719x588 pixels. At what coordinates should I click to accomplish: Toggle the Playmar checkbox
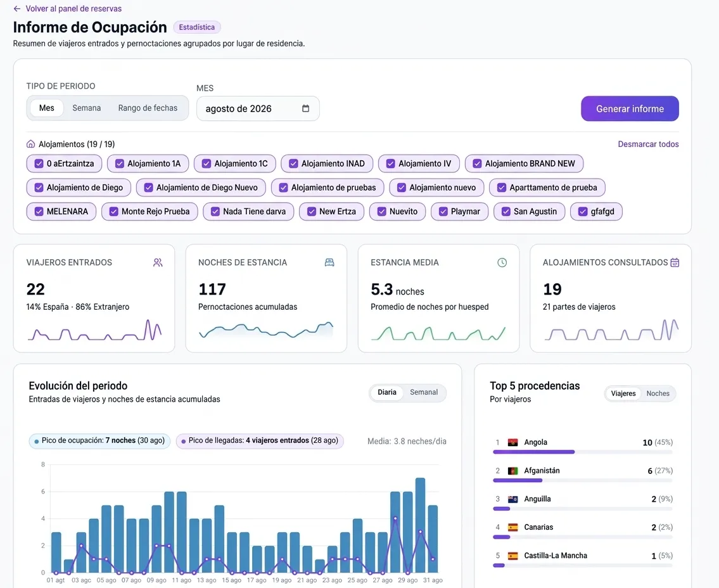(443, 212)
